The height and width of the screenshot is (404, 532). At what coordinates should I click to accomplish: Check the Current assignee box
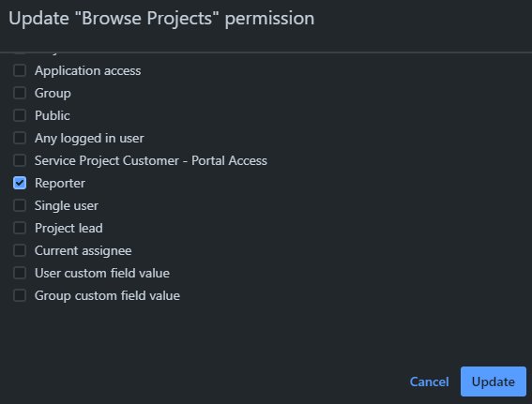20,250
